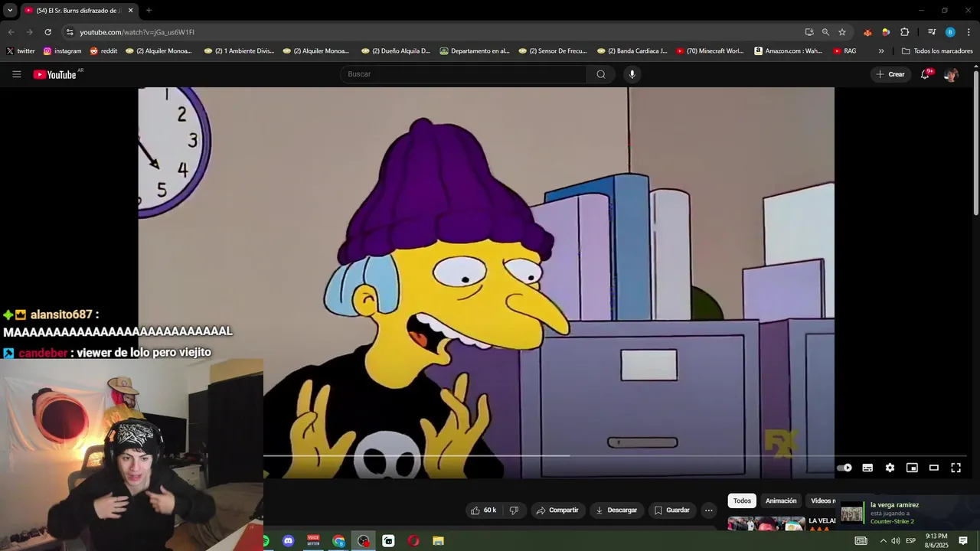Open the YouTube guide hamburger menu
This screenshot has height=551, width=980.
(16, 74)
